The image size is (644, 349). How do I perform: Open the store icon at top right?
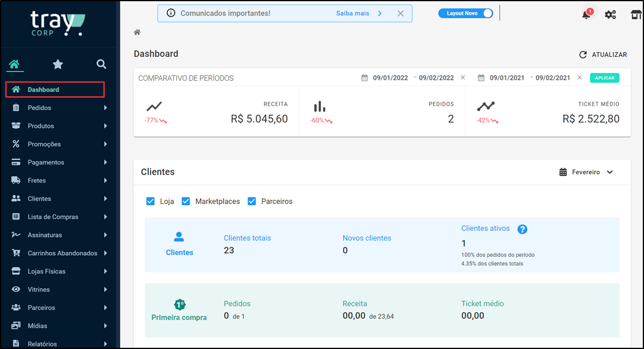pyautogui.click(x=636, y=14)
